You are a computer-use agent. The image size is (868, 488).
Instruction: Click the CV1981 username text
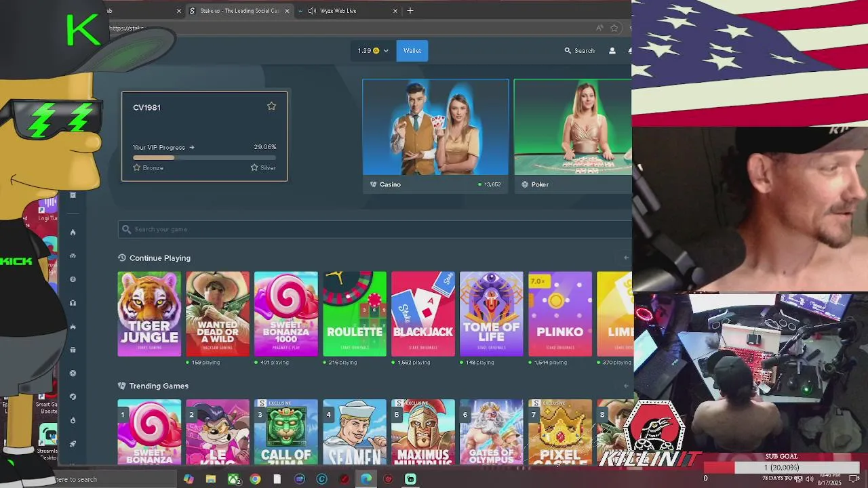tap(146, 108)
